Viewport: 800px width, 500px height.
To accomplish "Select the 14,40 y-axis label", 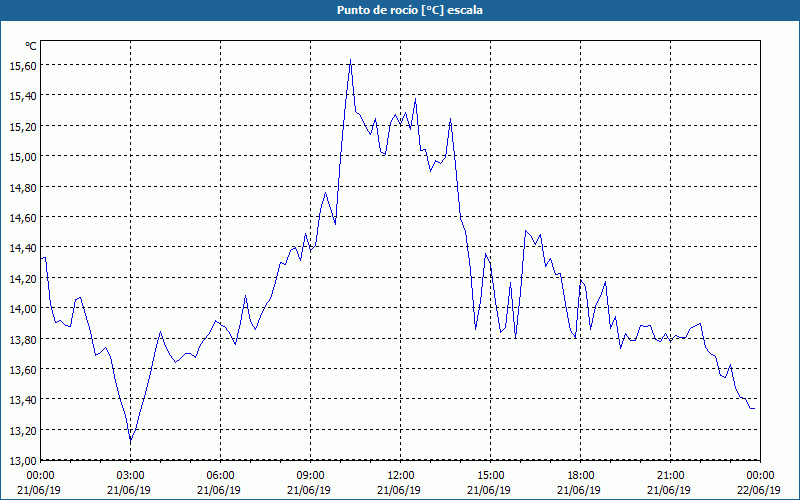I will point(23,247).
